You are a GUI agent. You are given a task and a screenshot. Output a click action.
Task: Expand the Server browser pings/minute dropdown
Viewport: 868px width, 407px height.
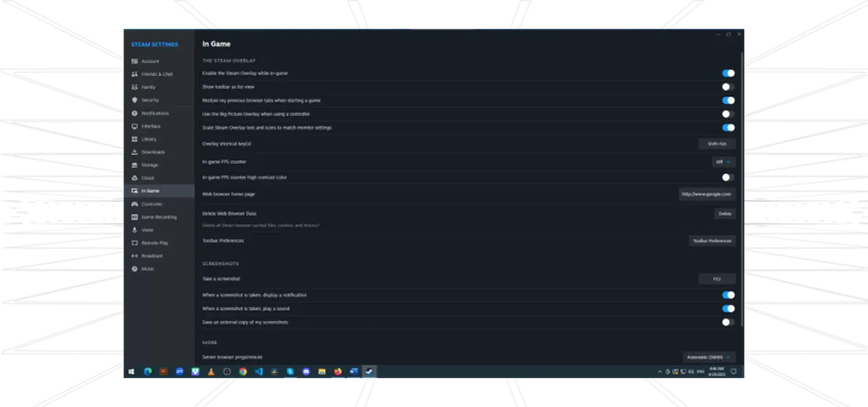(x=710, y=357)
